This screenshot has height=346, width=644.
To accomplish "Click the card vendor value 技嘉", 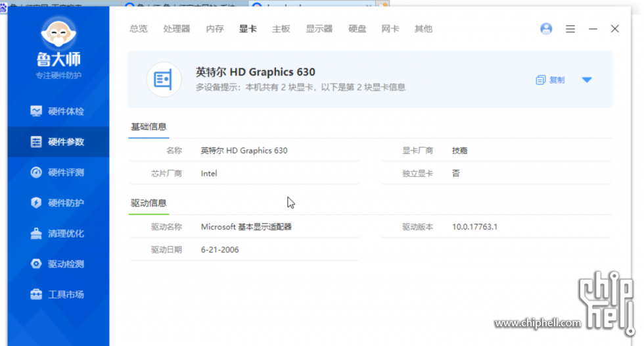I will point(459,151).
